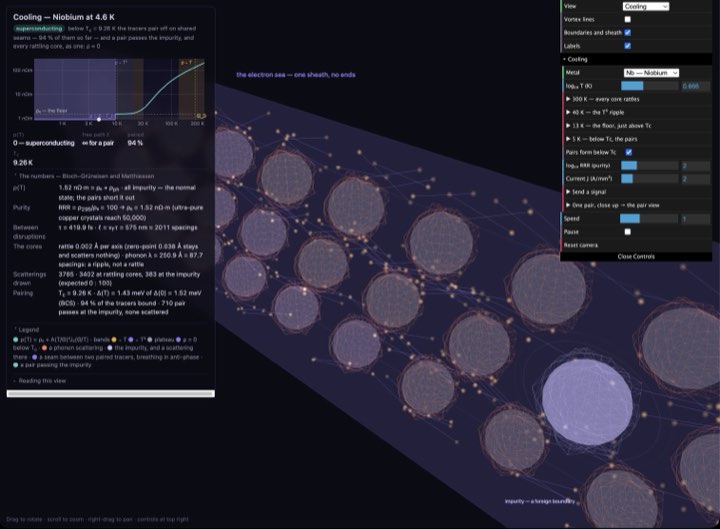Run the 40 K T⁵ ripple preset

click(x=636, y=113)
